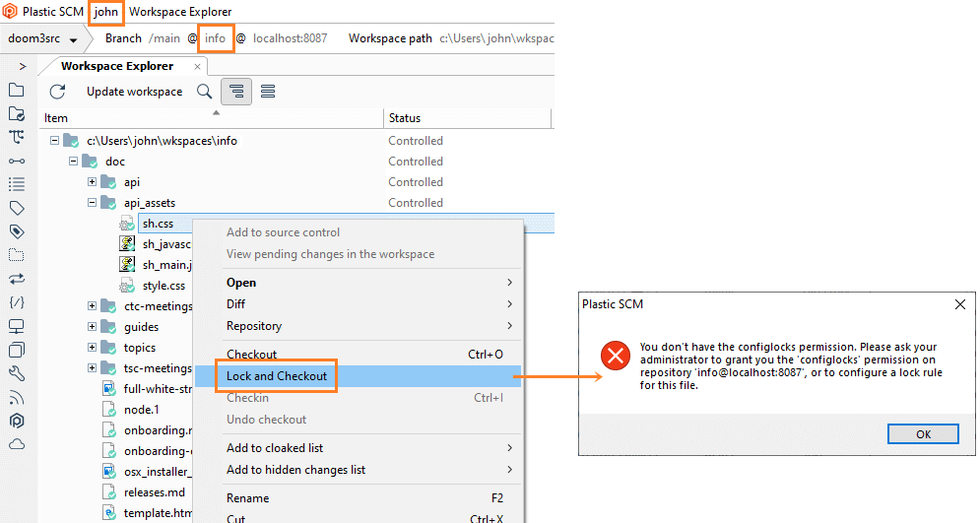The width and height of the screenshot is (980, 523).
Task: Sort by the Item column header
Action: (212, 118)
